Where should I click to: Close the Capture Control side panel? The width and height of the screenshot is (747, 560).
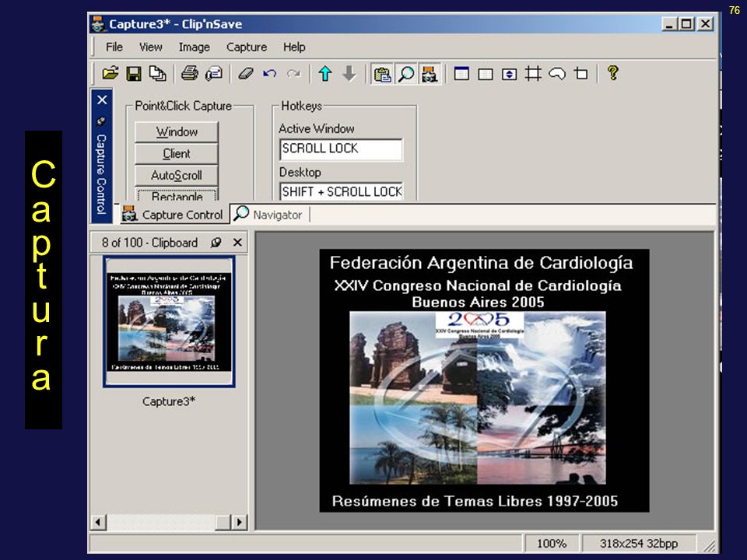coord(102,100)
